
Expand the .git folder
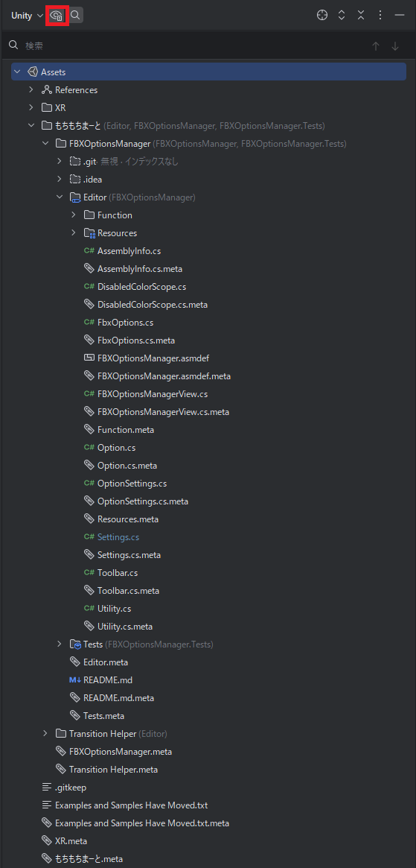click(x=60, y=161)
